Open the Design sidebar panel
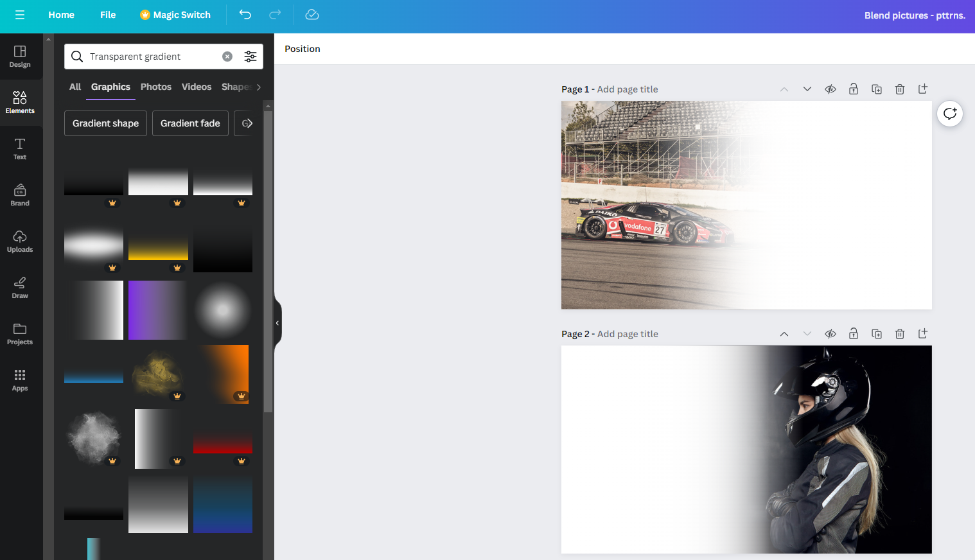This screenshot has width=975, height=560. pos(20,57)
